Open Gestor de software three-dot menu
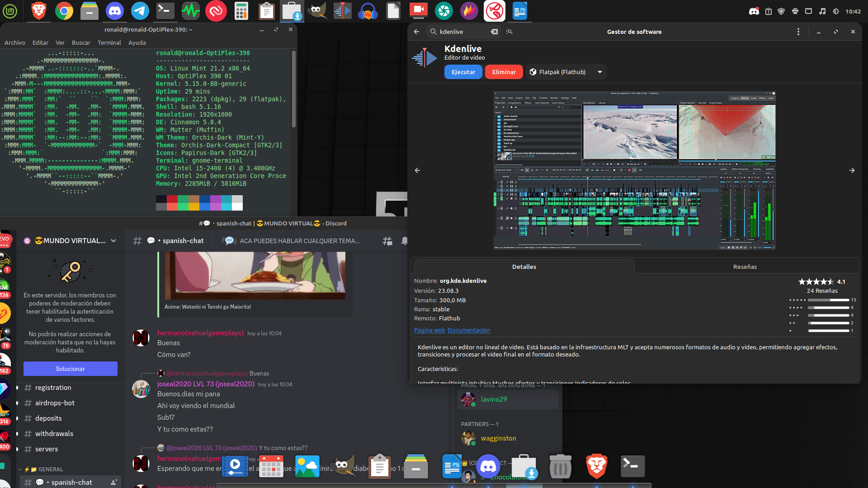 [798, 32]
